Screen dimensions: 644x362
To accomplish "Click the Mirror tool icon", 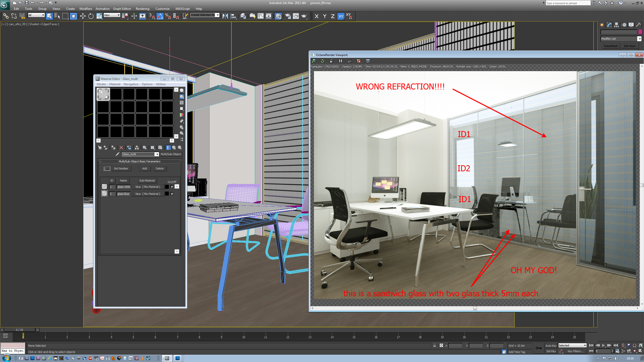I will [225, 16].
